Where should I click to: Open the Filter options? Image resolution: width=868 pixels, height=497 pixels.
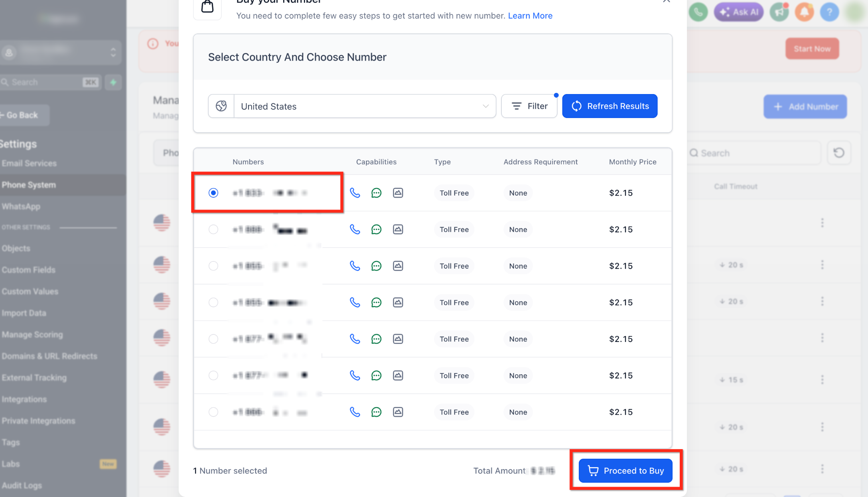click(x=529, y=106)
